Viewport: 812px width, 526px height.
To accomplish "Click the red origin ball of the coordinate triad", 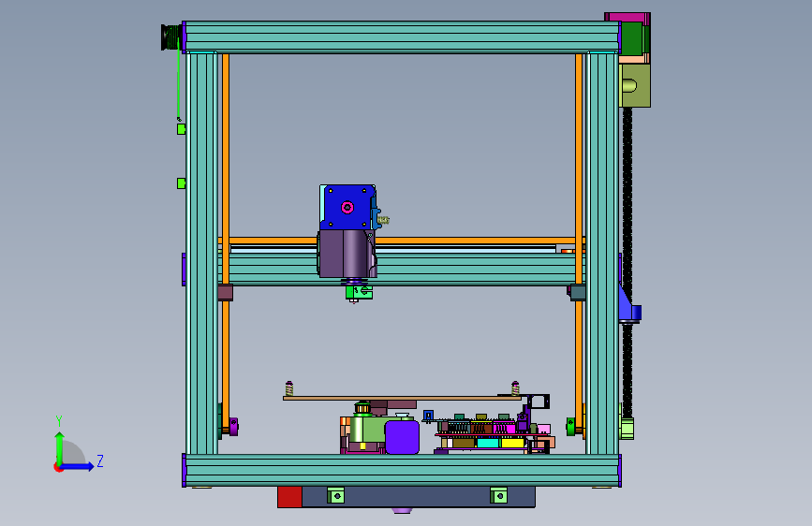I will [57, 467].
